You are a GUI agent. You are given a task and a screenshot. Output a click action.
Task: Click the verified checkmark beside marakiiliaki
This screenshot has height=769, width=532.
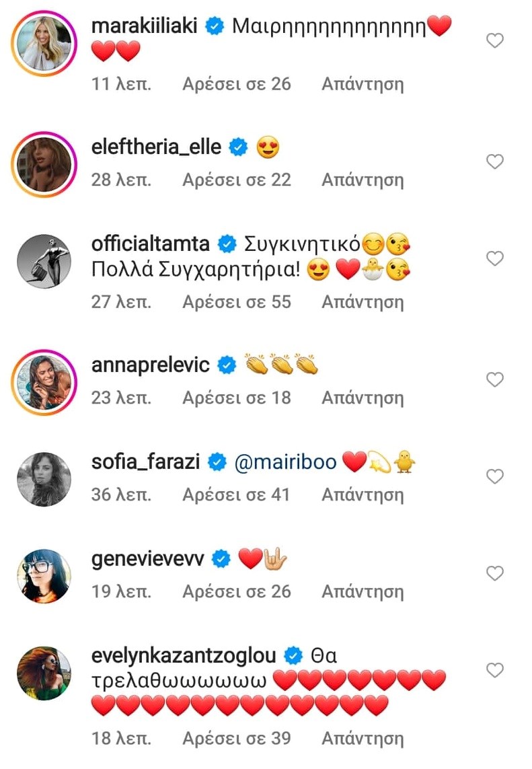click(213, 25)
